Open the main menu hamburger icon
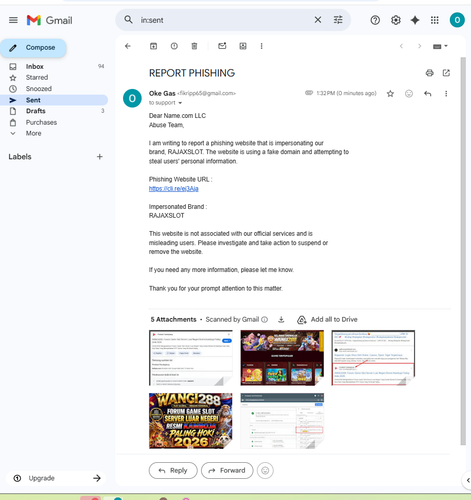 pos(13,20)
